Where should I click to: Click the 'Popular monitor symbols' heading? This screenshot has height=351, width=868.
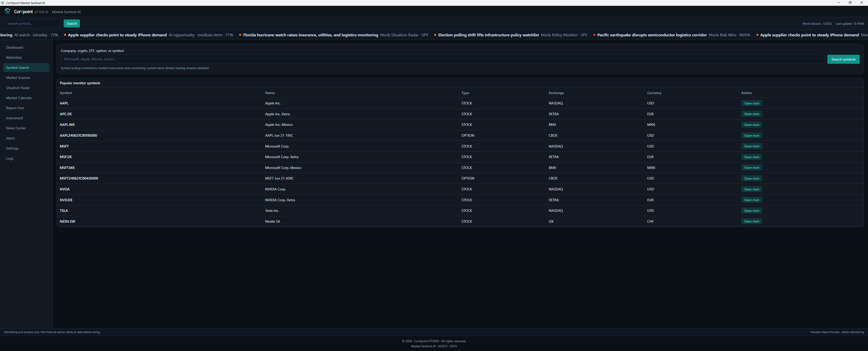click(80, 83)
